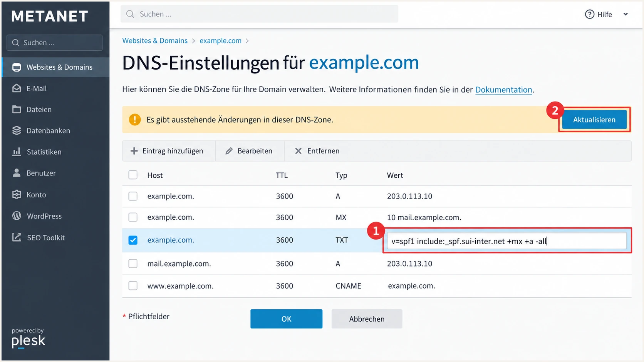
Task: Select the WordPress logo icon
Action: (x=17, y=216)
